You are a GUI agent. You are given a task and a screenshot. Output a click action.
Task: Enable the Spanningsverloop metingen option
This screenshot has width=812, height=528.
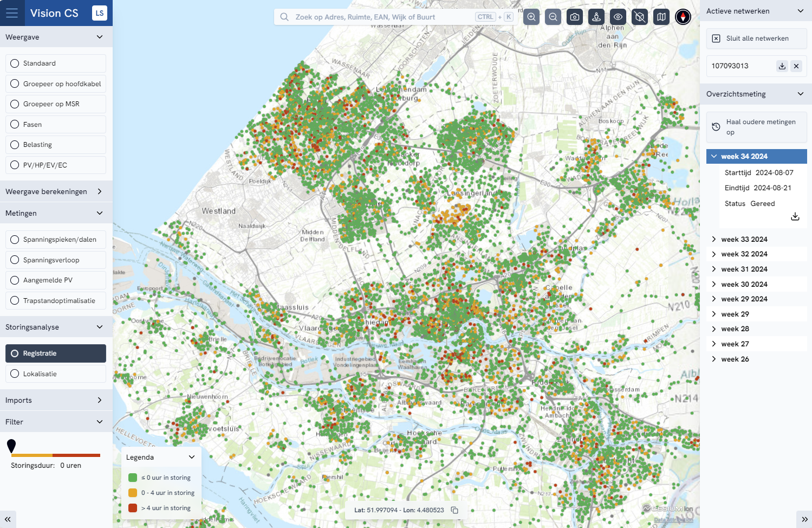[15, 260]
